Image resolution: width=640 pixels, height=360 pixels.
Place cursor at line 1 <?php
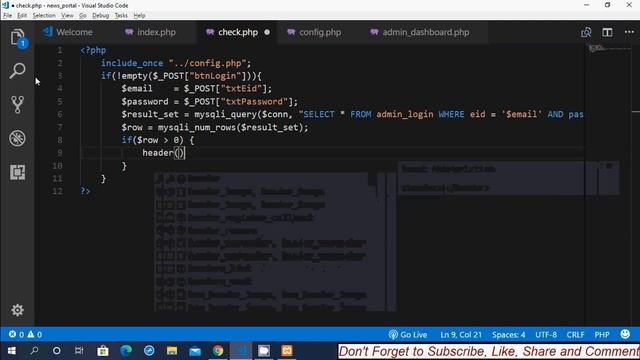(93, 50)
